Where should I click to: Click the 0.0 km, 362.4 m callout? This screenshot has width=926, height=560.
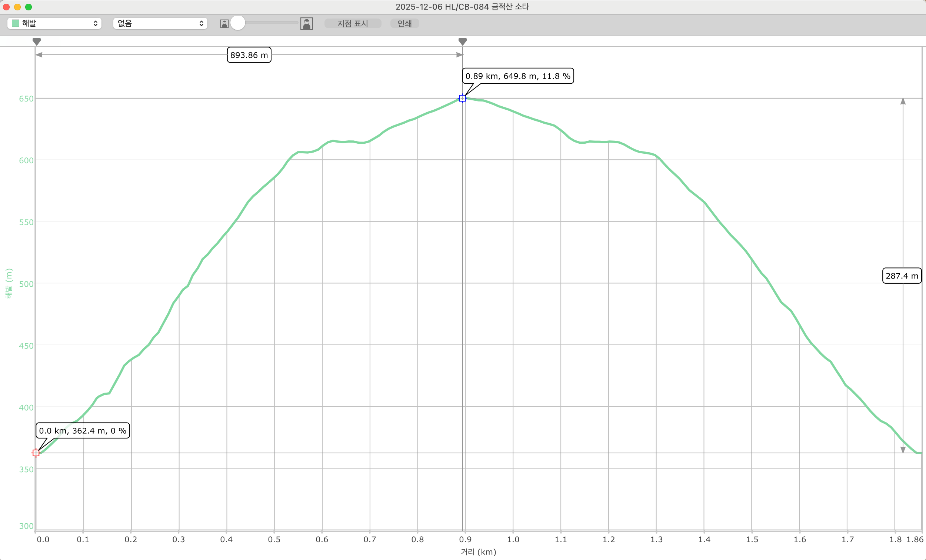pyautogui.click(x=83, y=431)
